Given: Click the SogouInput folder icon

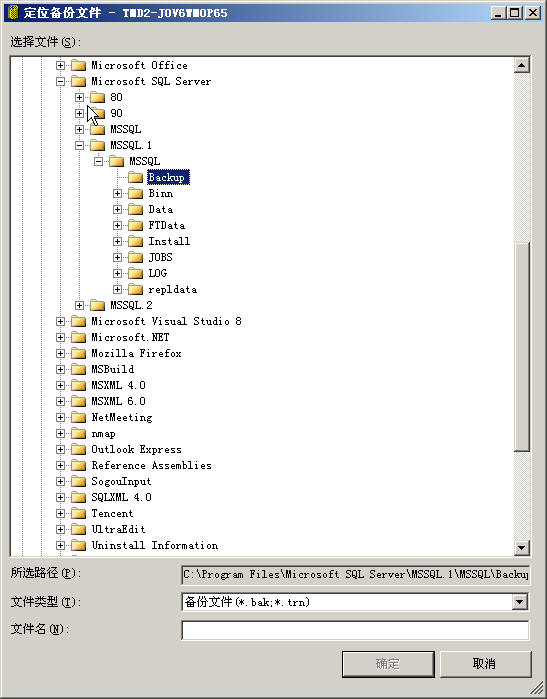Looking at the screenshot, I should (x=78, y=481).
